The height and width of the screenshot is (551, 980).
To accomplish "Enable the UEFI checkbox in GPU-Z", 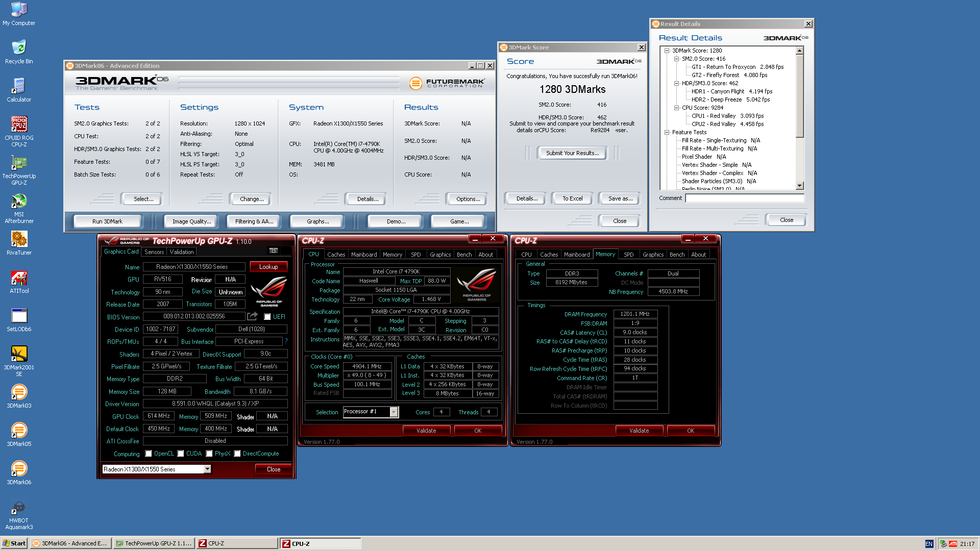I will coord(267,317).
